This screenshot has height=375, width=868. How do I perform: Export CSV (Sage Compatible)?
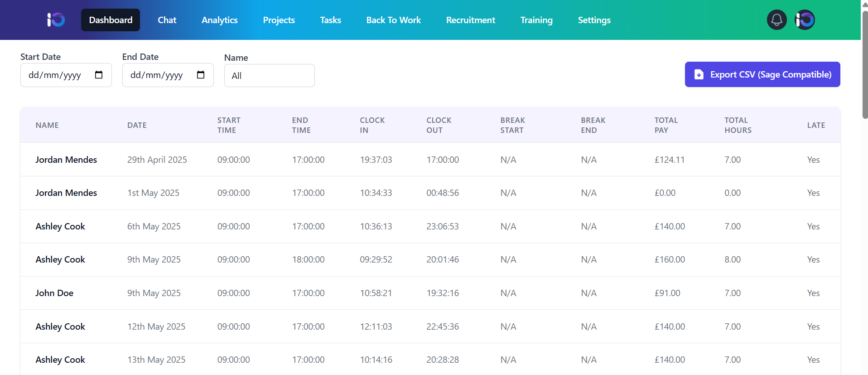pos(762,74)
